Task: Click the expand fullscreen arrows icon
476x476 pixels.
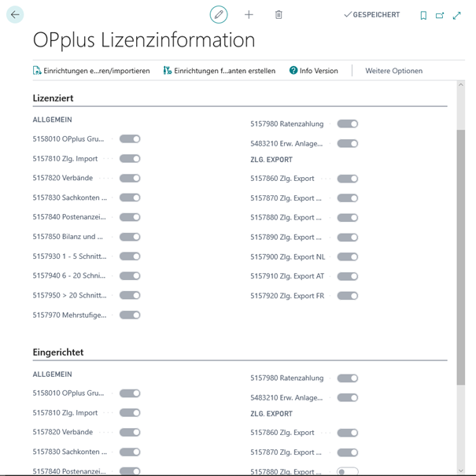Action: pyautogui.click(x=456, y=15)
